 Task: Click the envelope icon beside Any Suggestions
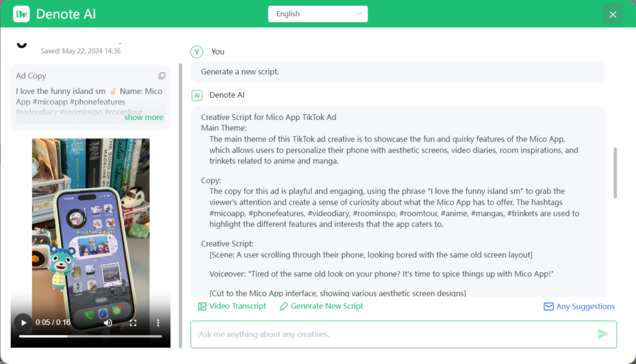[548, 306]
